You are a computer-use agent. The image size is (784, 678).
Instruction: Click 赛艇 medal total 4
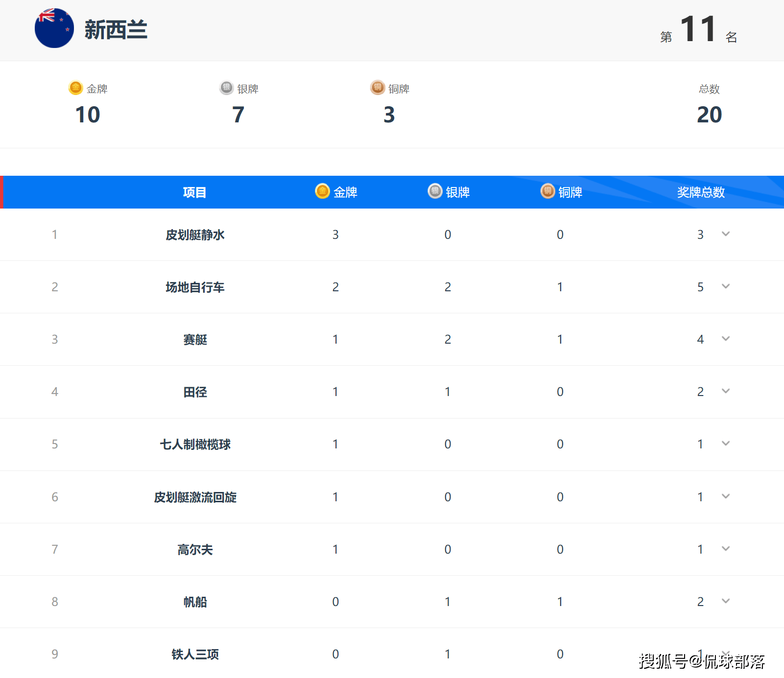click(x=700, y=340)
